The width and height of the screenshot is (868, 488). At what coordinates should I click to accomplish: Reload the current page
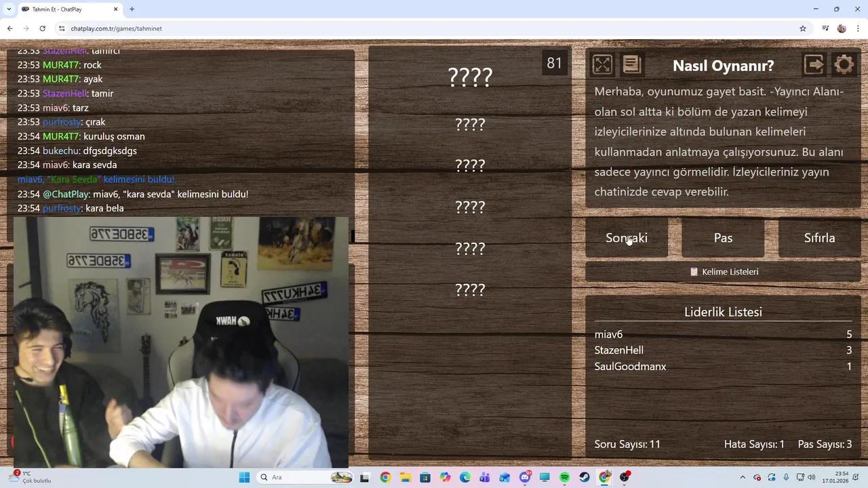tap(42, 28)
